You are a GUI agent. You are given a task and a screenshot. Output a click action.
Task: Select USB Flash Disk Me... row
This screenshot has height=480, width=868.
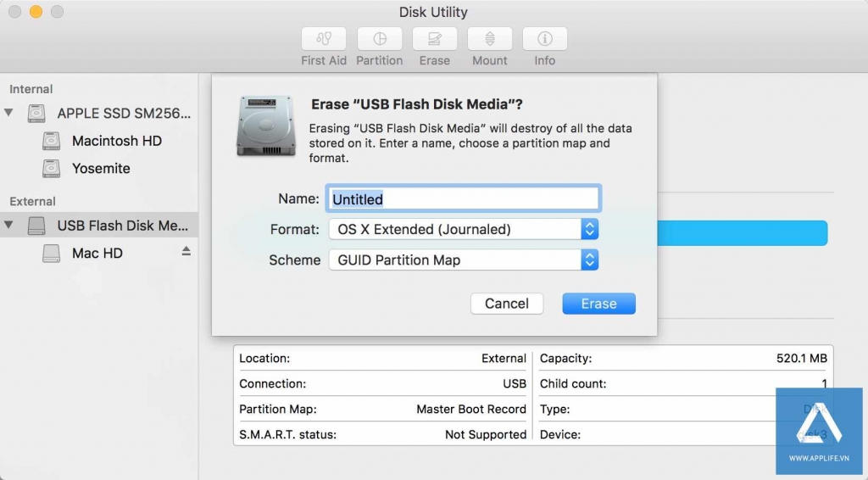tap(99, 226)
